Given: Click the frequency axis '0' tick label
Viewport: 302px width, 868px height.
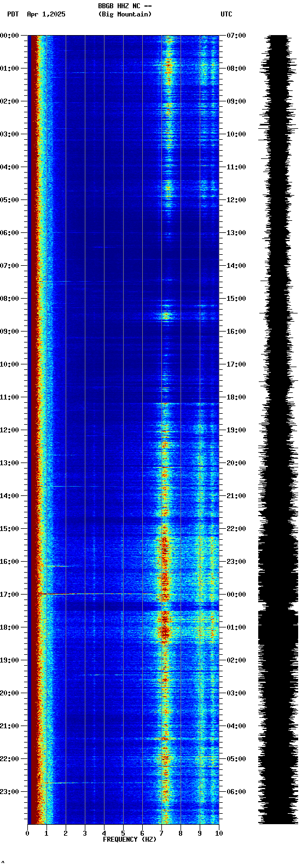Looking at the screenshot, I should click(x=27, y=833).
